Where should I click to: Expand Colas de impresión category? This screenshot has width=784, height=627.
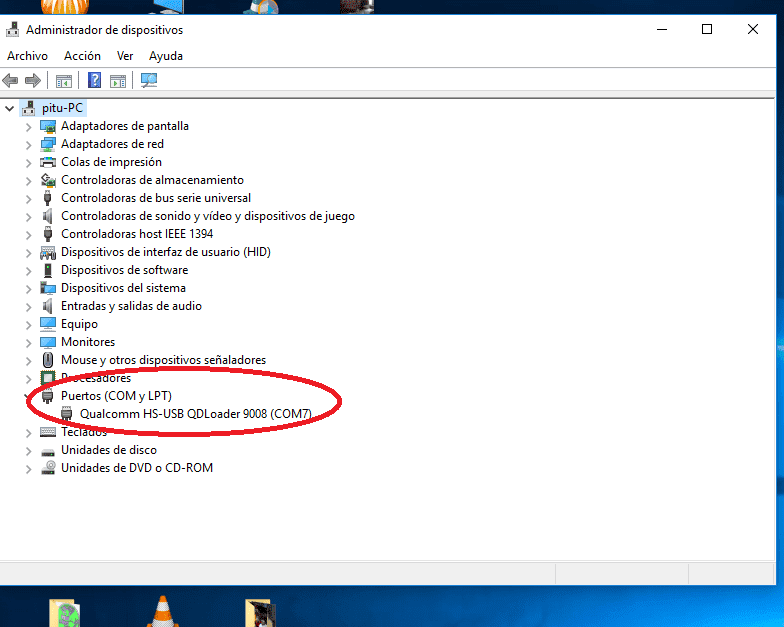pyautogui.click(x=28, y=163)
